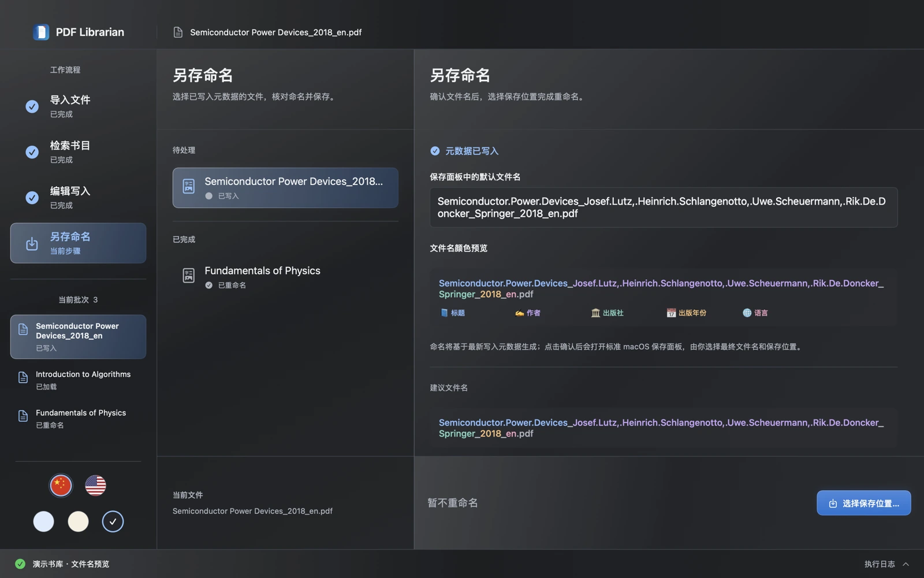The width and height of the screenshot is (924, 578).
Task: Click the PDF icon on the pending Semiconductor card
Action: click(x=189, y=186)
